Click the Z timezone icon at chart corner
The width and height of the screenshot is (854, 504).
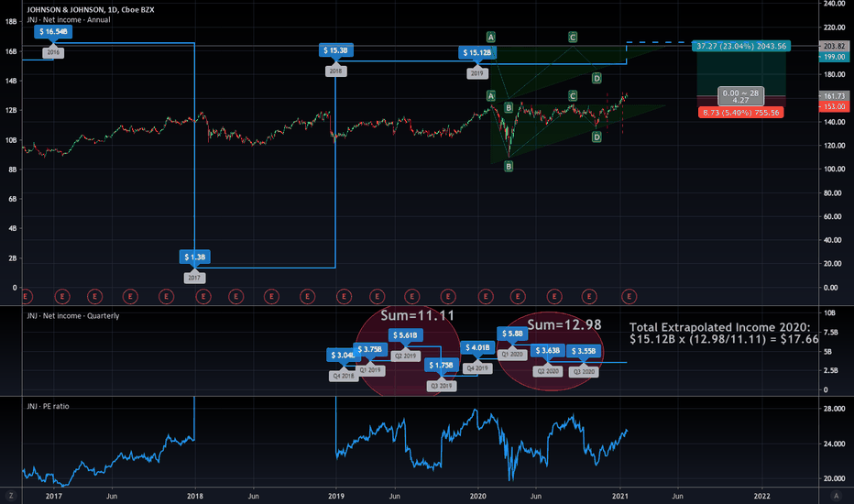point(11,496)
